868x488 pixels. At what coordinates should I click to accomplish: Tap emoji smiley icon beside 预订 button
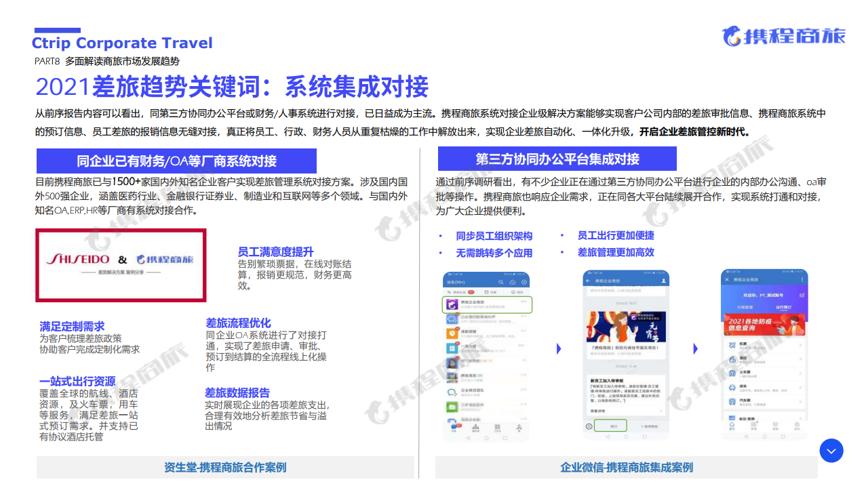click(x=589, y=426)
